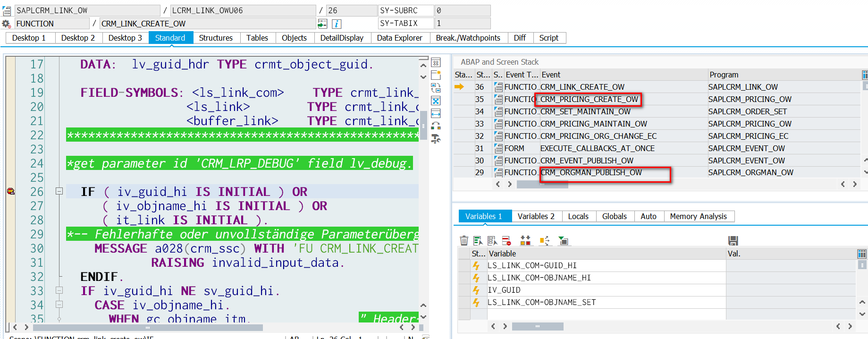
Task: Click CRM_PRICING_CREATE_OW in stack row 35
Action: point(589,99)
